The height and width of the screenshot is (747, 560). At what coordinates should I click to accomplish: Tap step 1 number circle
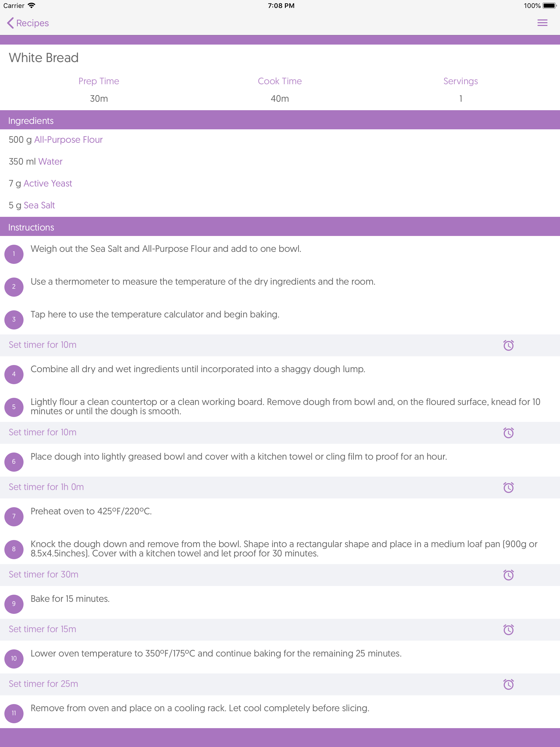coord(14,254)
